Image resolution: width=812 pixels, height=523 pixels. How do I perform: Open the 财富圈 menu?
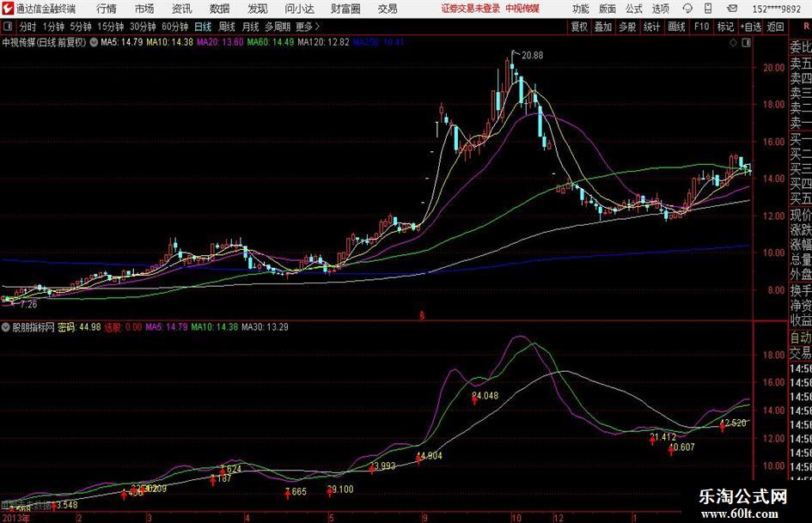click(345, 9)
